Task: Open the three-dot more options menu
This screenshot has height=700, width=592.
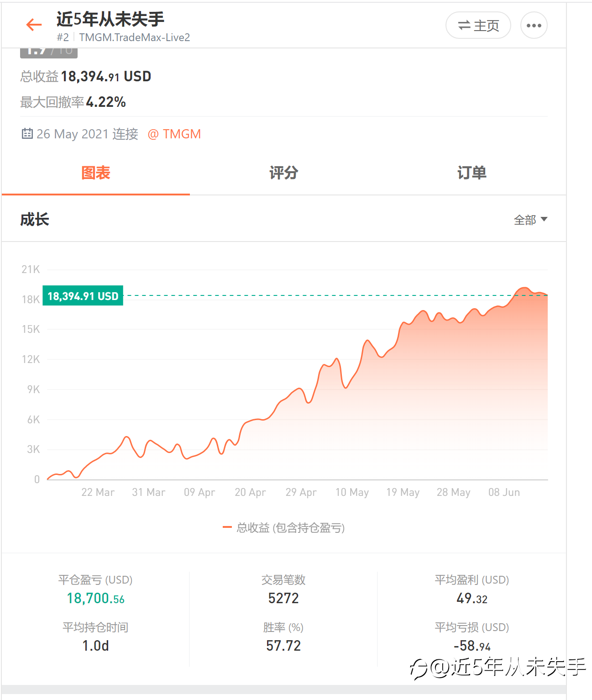Action: pyautogui.click(x=534, y=25)
